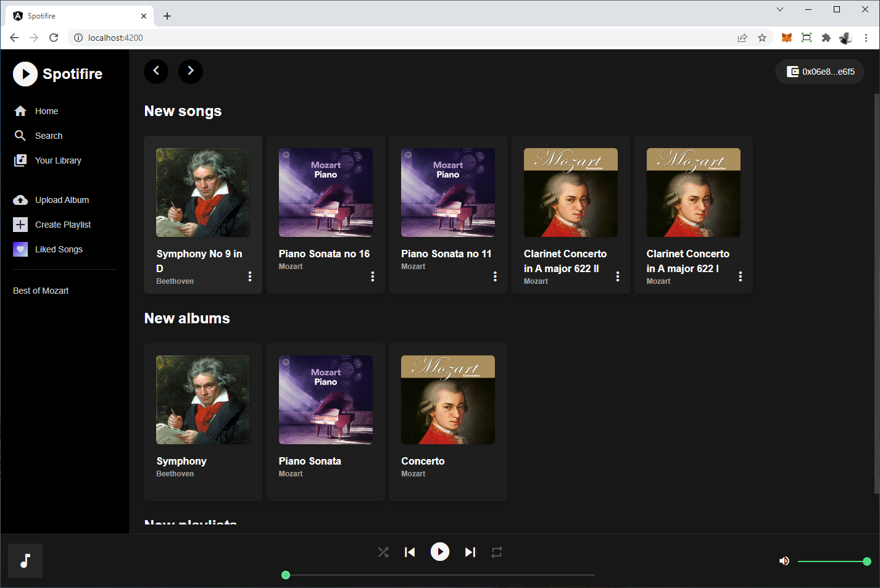Click the Create Playlist plus icon

coord(20,225)
